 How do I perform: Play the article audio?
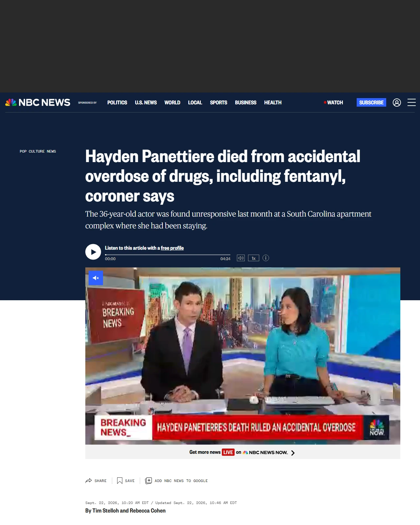point(93,252)
